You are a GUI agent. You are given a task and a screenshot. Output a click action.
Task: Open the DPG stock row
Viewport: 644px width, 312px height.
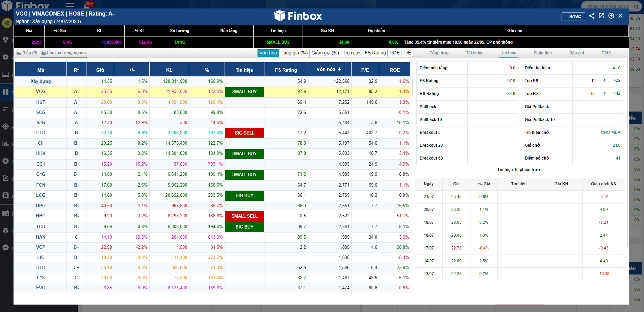pyautogui.click(x=213, y=206)
